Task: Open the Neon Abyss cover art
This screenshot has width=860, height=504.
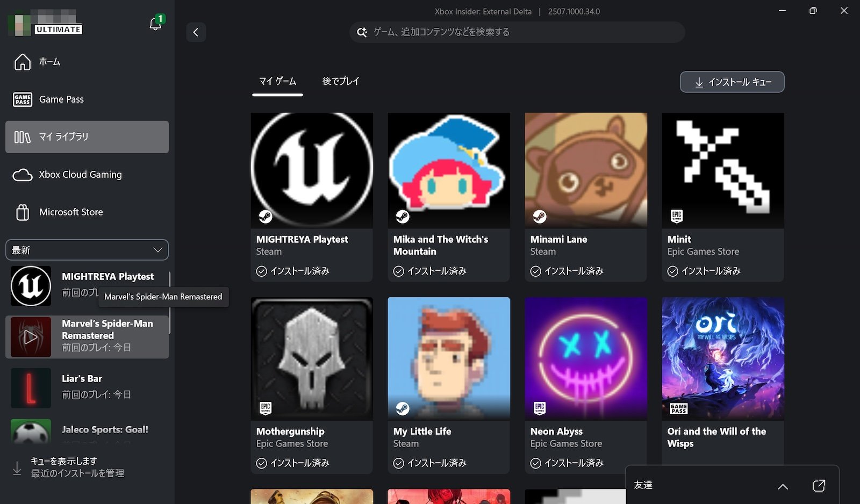Action: coord(586,358)
